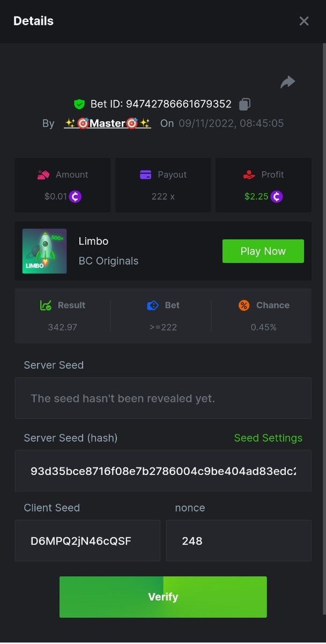Click the Client Seed field
The height and width of the screenshot is (644, 326).
point(87,540)
